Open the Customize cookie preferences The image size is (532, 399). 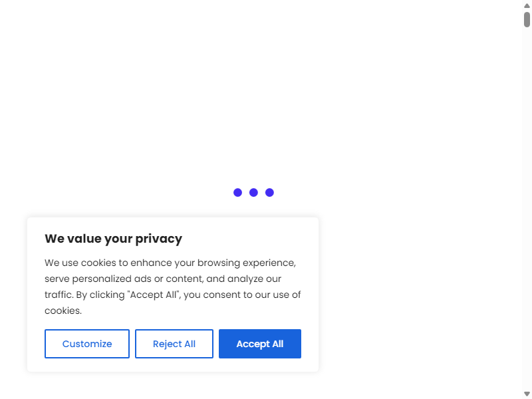(87, 344)
